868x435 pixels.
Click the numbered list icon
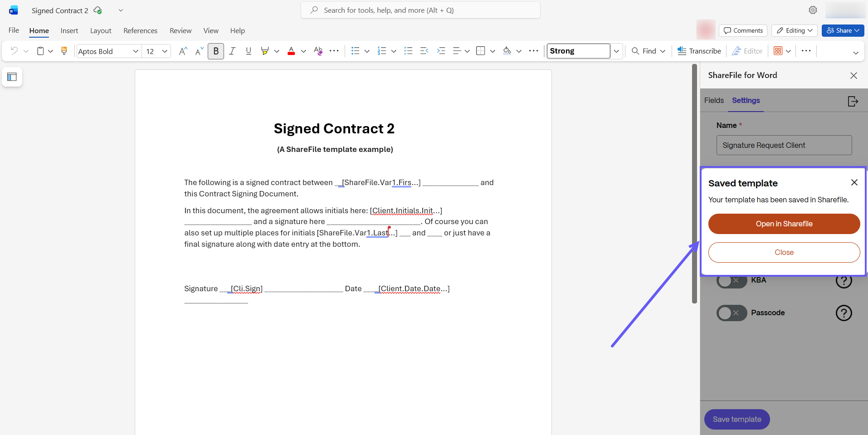[x=382, y=51]
